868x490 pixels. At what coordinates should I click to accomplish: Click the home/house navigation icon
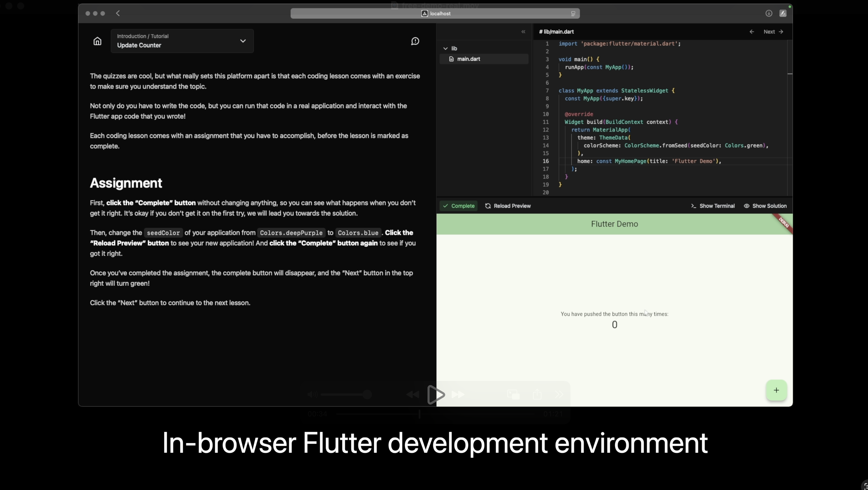pos(97,41)
